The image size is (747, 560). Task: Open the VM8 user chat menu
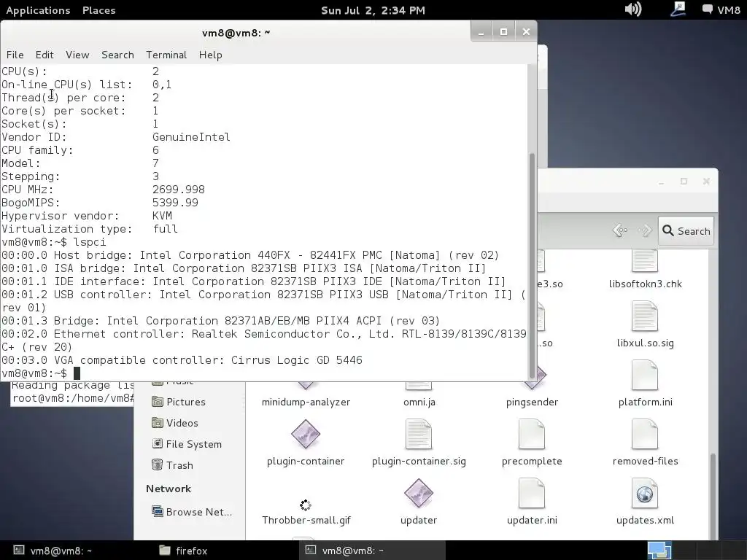click(x=721, y=9)
